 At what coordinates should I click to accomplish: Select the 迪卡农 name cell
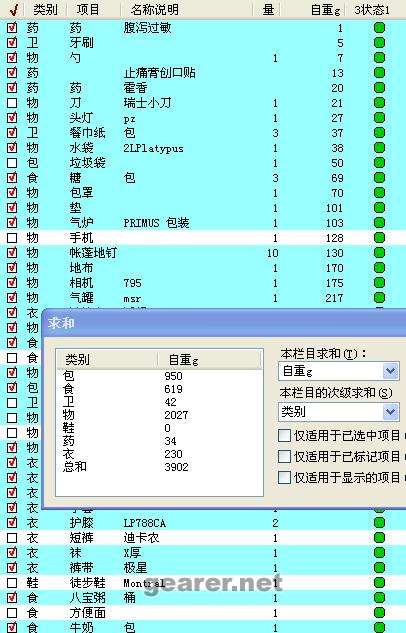[x=141, y=538]
